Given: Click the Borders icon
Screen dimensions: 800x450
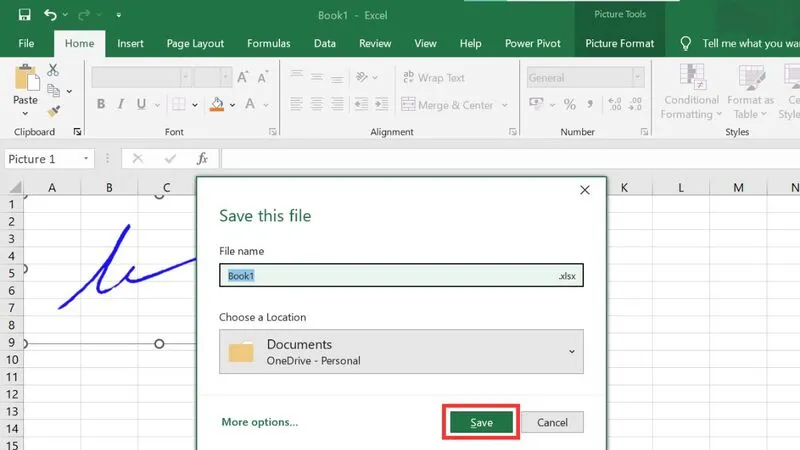Looking at the screenshot, I should pos(179,104).
